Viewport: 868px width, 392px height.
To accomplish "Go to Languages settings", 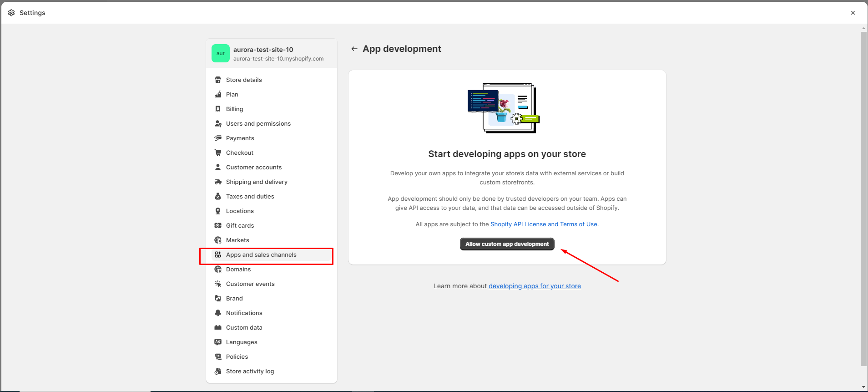I will coord(272,342).
